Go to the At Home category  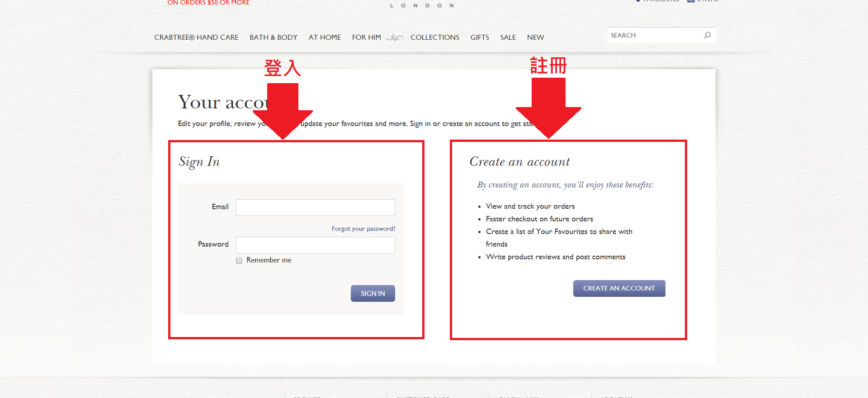(x=325, y=37)
